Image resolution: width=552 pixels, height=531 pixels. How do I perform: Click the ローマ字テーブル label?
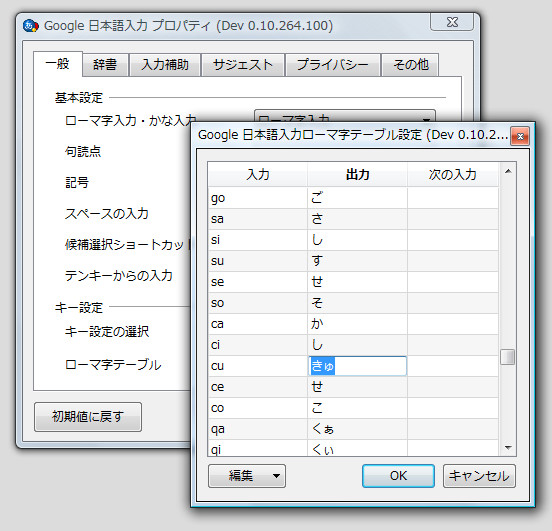pos(113,364)
